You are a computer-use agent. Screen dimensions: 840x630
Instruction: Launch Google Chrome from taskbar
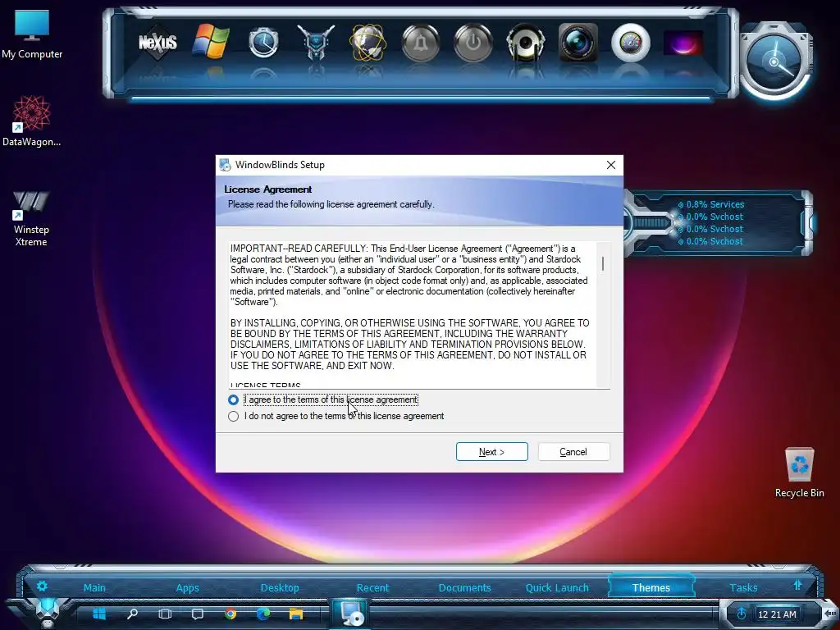click(231, 614)
